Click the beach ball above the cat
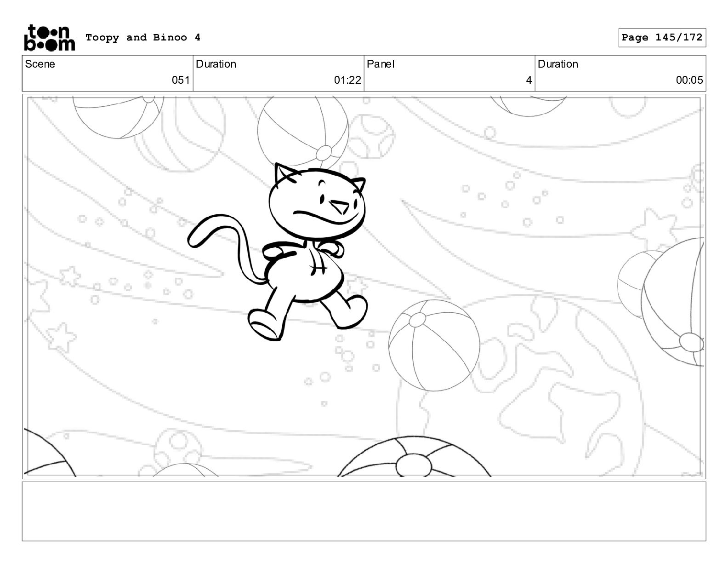The image size is (728, 563). point(303,131)
